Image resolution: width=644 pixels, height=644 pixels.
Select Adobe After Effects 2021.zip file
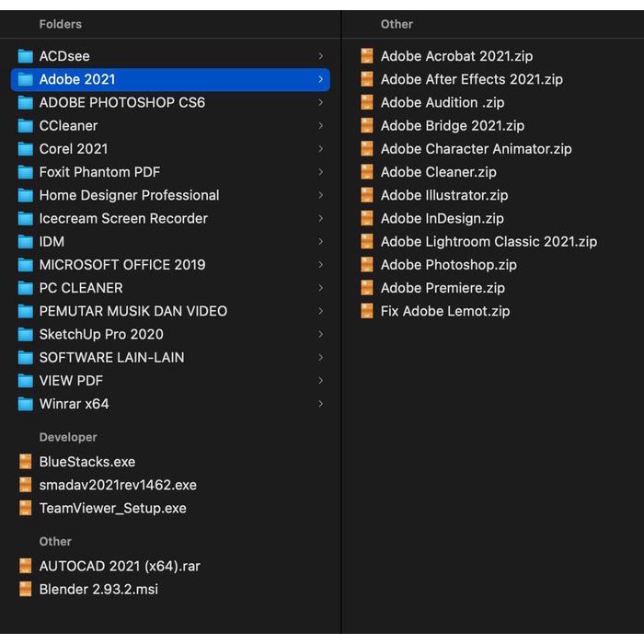coord(471,79)
